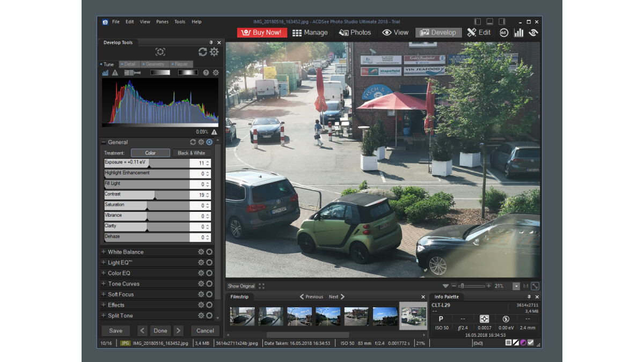Select the Develop Brushes tool icon
Viewport: 644px width, 362px height.
click(133, 72)
